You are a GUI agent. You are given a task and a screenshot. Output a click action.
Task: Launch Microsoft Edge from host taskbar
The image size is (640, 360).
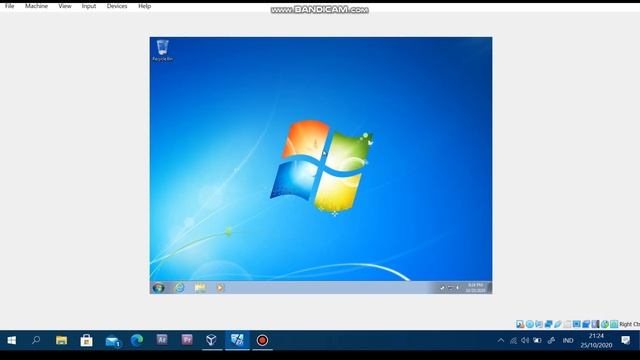pos(137,340)
